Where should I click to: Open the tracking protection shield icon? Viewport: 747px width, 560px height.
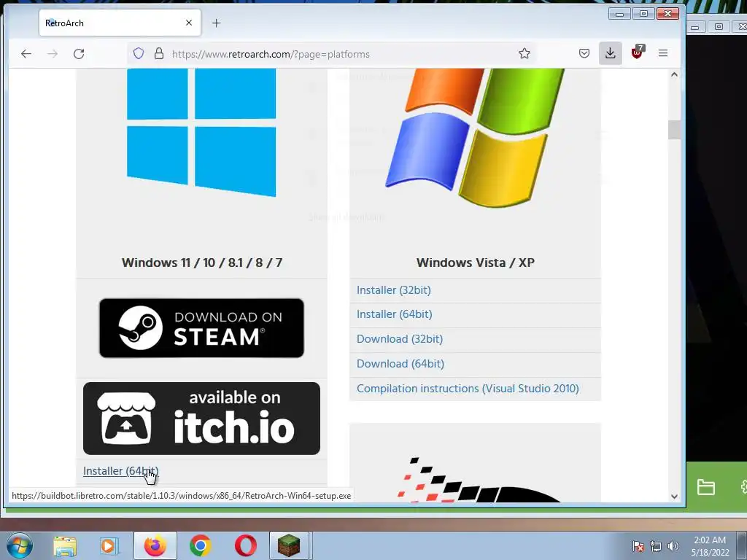pos(139,53)
